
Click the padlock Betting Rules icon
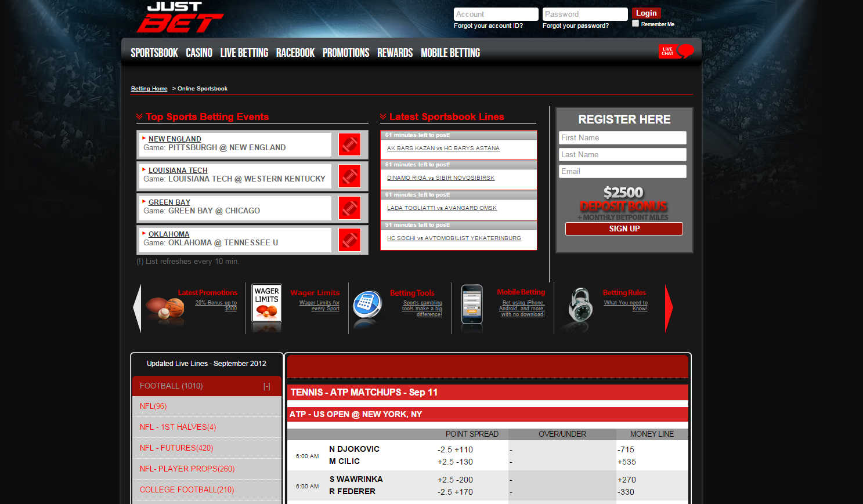[580, 304]
